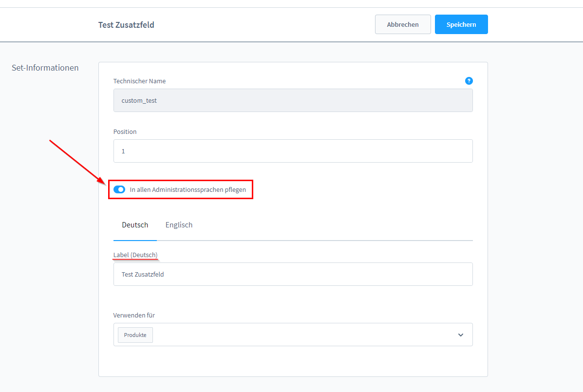Click the underlined 'Label (Deutsch)' caption
This screenshot has height=392, width=583.
tap(135, 255)
